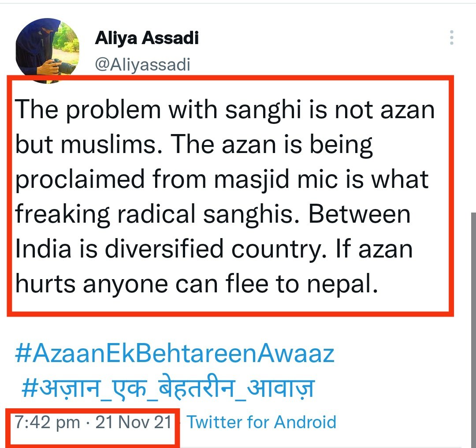Open the Aliya Assadi display name link
476x448 pixels.
pyautogui.click(x=146, y=38)
